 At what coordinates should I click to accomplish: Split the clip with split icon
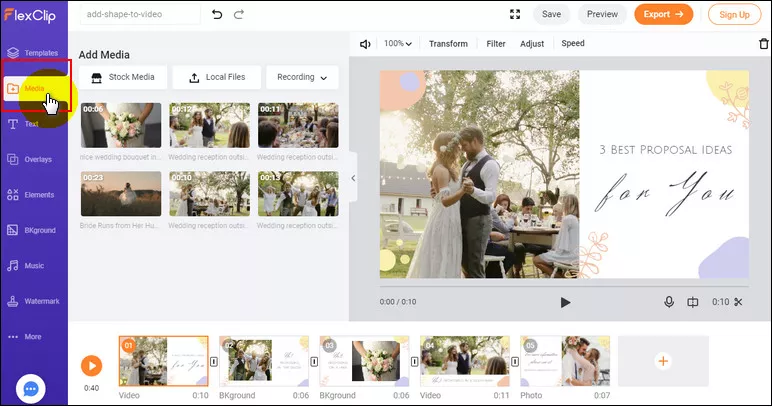click(x=693, y=302)
